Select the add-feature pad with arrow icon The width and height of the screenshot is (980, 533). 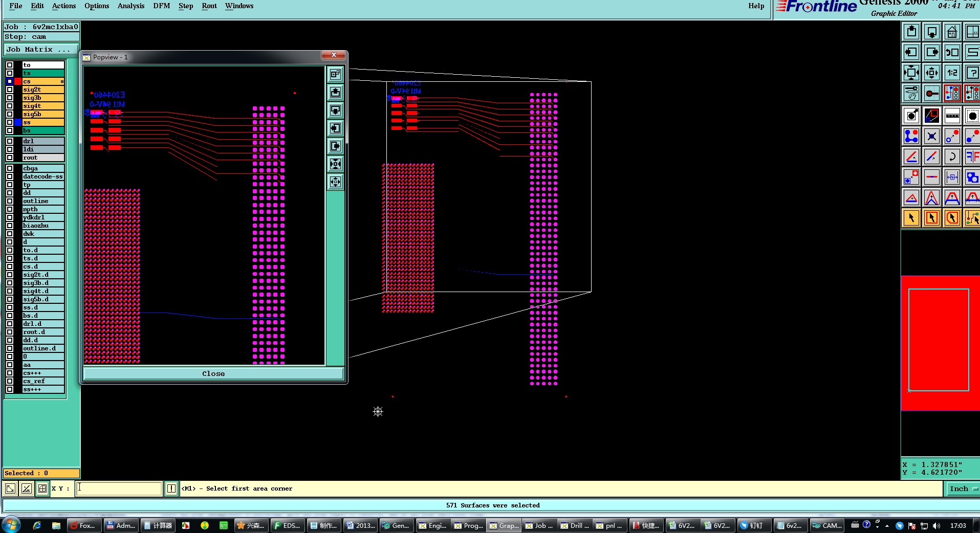coord(911,116)
